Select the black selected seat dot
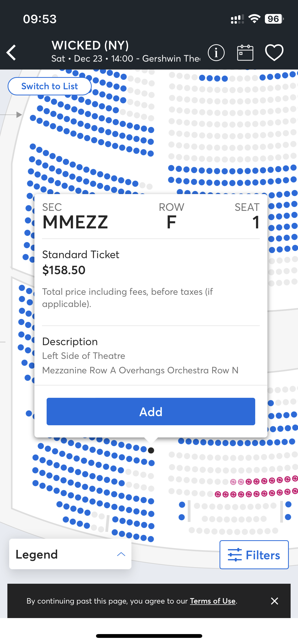This screenshot has width=298, height=644. point(151,450)
